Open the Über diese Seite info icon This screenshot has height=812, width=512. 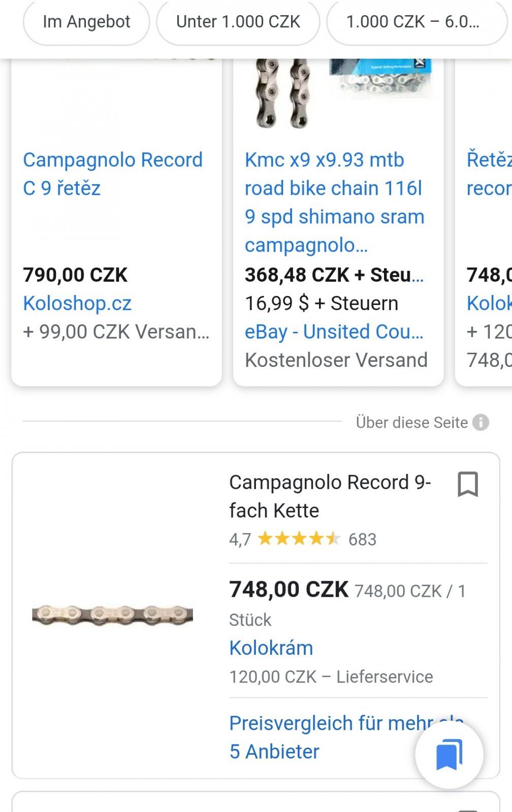click(x=481, y=422)
